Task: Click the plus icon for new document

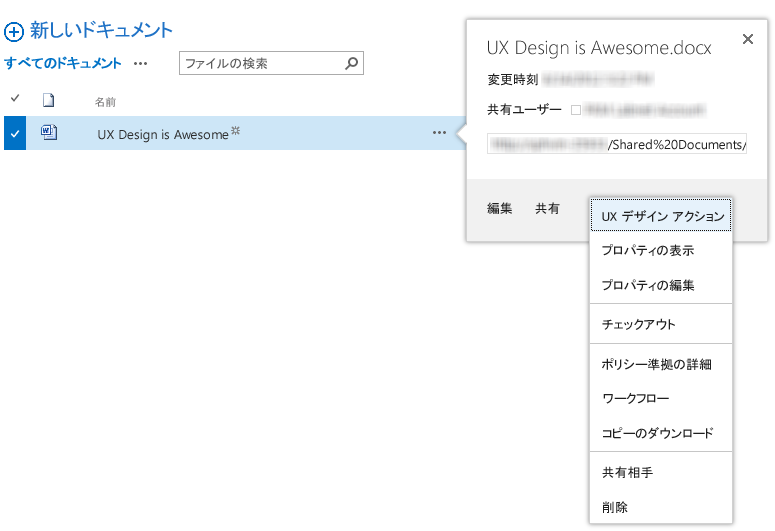Action: (13, 32)
